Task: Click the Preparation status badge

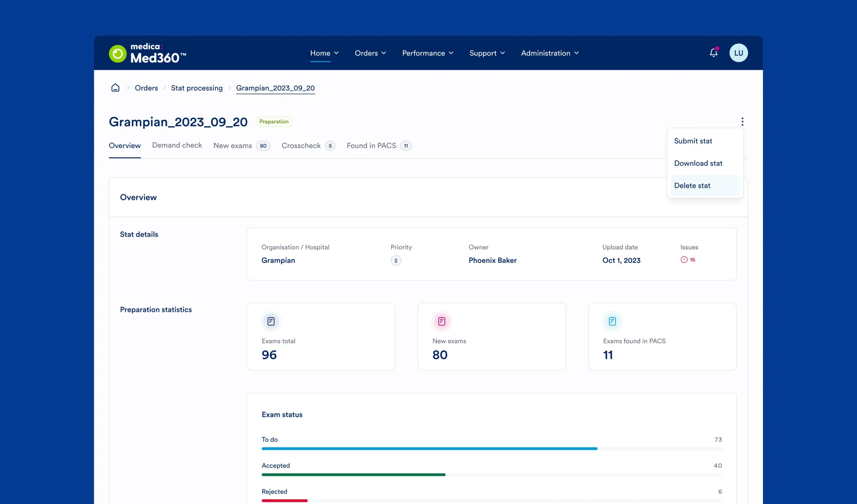Action: click(274, 122)
